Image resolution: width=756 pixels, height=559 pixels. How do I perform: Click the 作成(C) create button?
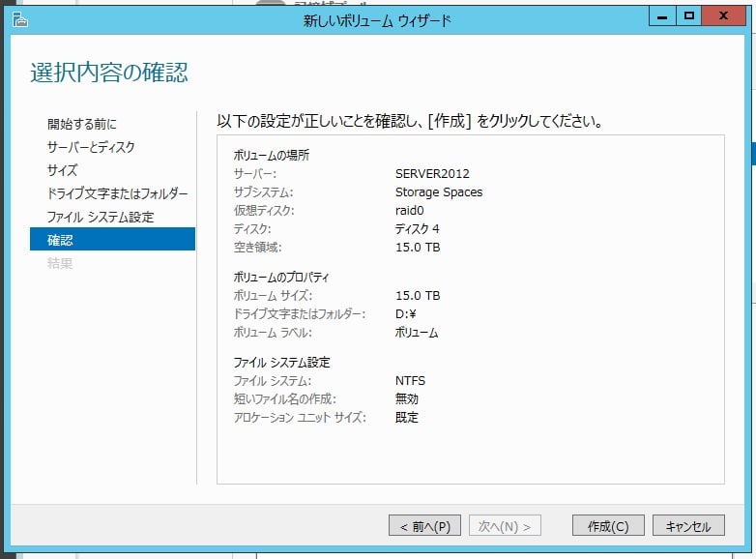tap(608, 525)
